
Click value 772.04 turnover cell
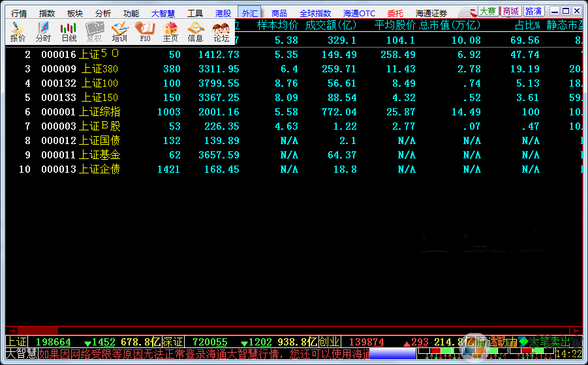pyautogui.click(x=339, y=112)
